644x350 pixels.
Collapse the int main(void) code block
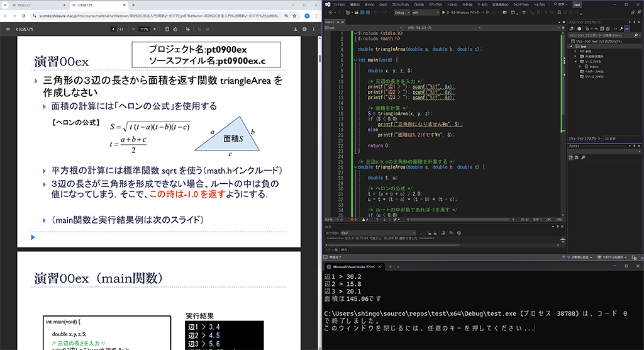click(x=356, y=60)
